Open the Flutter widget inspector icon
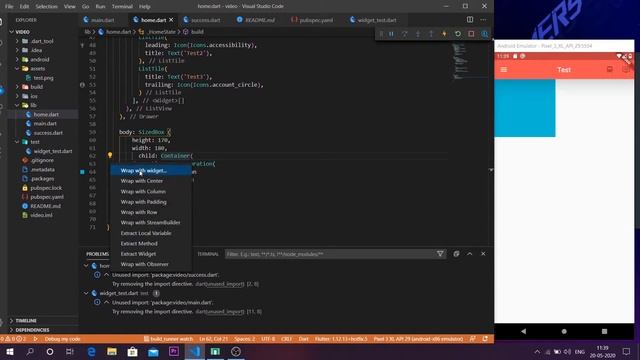This screenshot has width=640, height=360. [484, 34]
